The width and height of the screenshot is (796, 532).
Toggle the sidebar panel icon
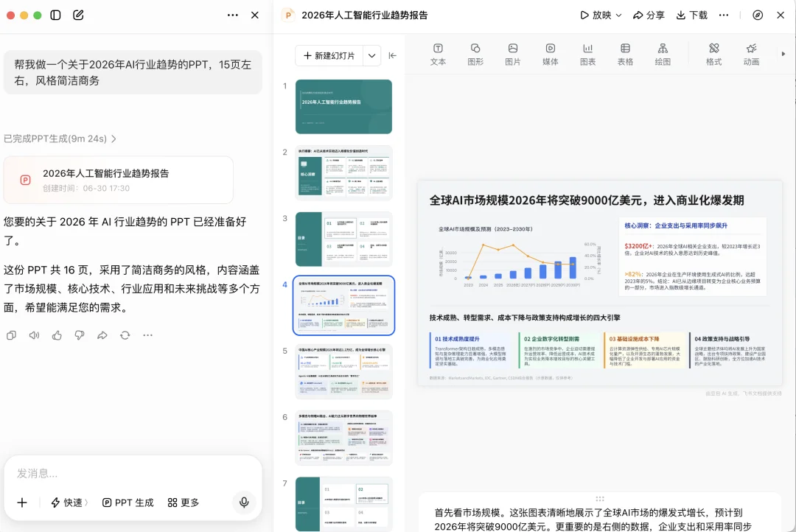55,15
